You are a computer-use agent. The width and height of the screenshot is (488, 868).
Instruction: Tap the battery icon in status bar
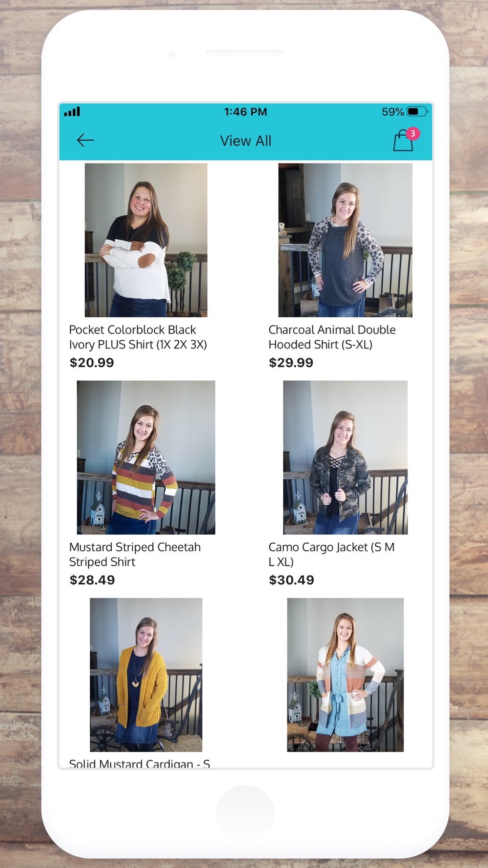click(x=417, y=112)
